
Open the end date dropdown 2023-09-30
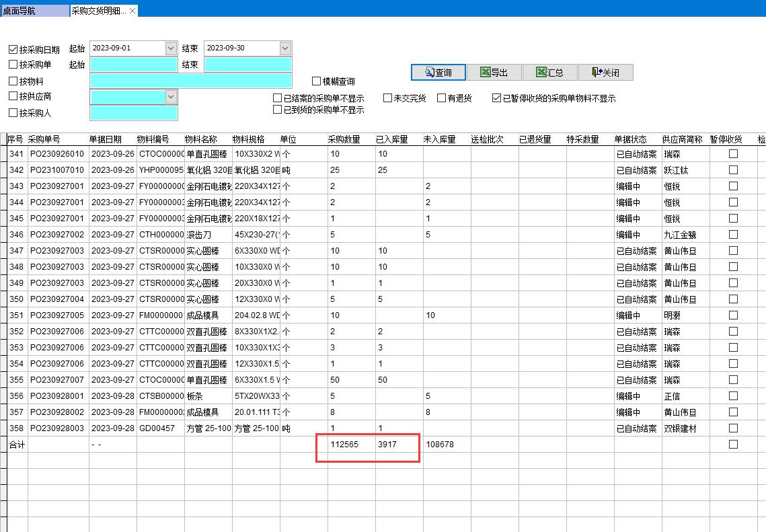284,48
